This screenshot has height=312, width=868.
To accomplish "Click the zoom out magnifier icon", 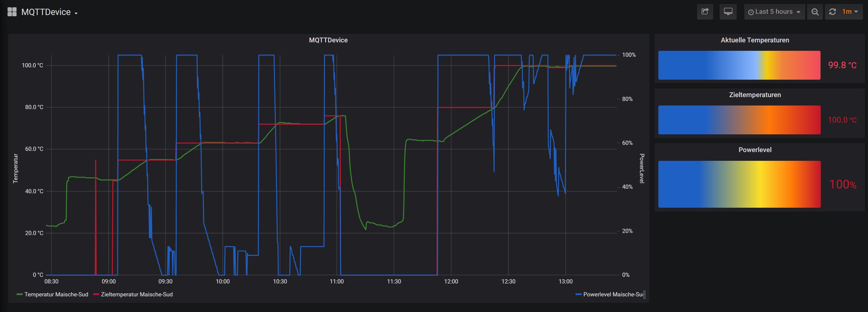I will tap(815, 12).
